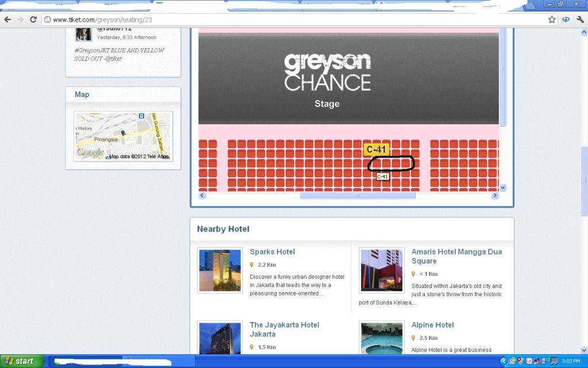Screen dimensions: 588x368
Task: Click the Google logo on the map
Action: (x=90, y=152)
